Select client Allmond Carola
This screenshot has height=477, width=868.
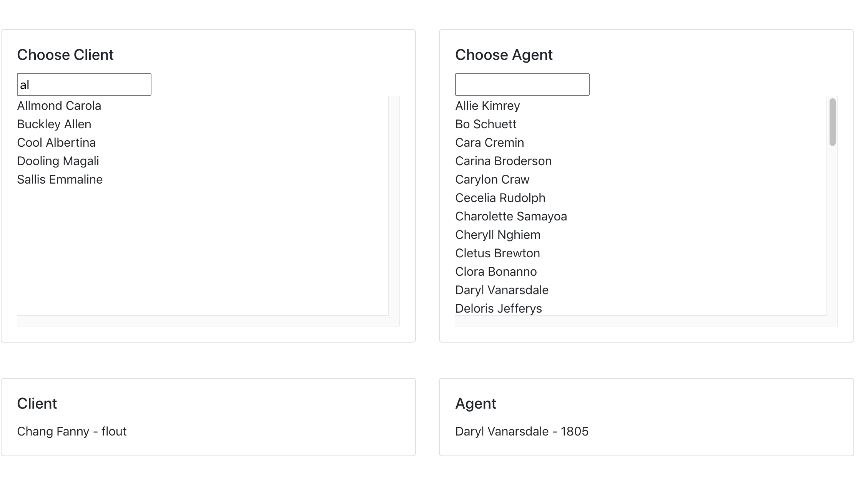pyautogui.click(x=59, y=106)
